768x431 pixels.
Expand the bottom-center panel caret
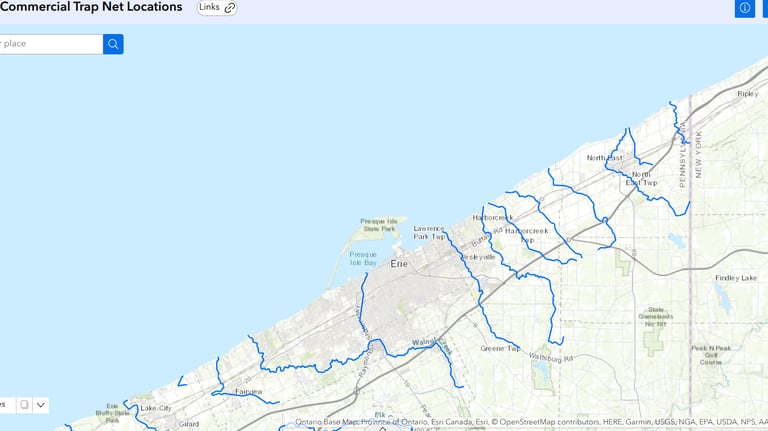tap(383, 429)
